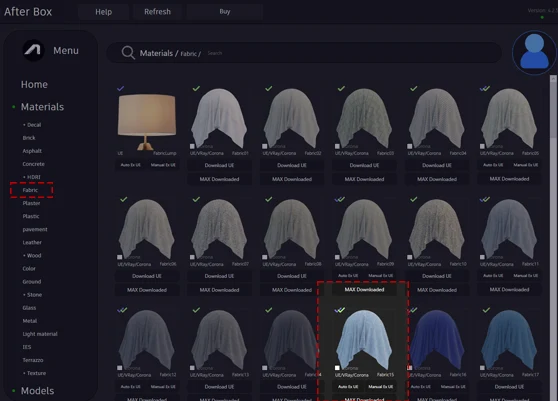The height and width of the screenshot is (401, 558).
Task: Open the Help menu
Action: click(104, 12)
